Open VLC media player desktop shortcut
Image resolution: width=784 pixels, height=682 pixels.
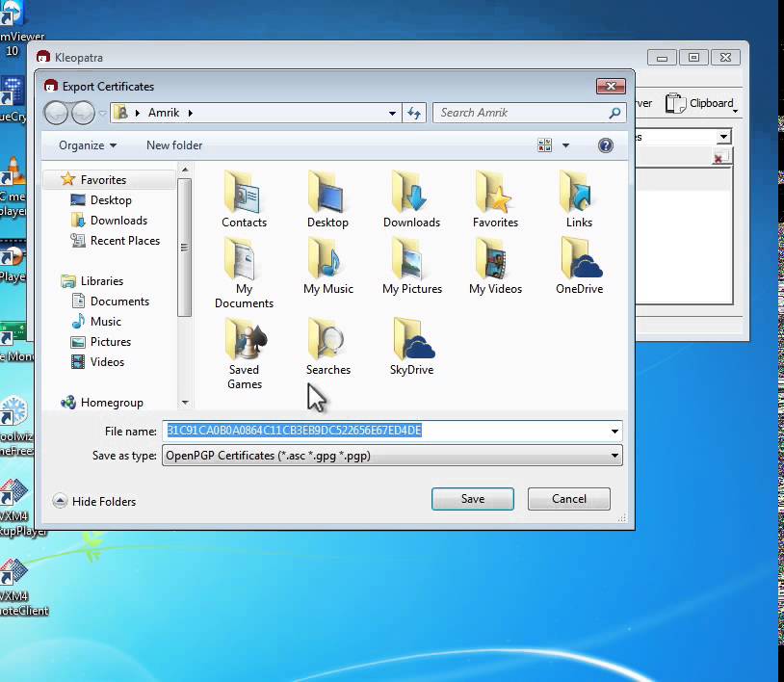13,187
